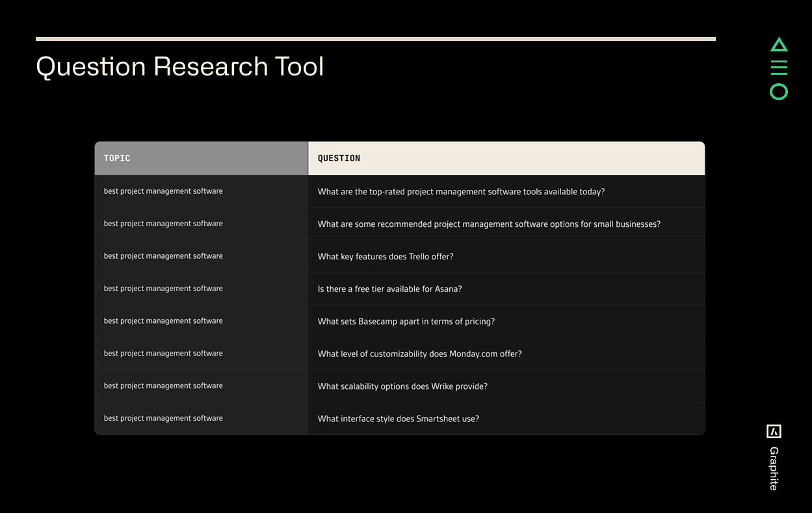Click the topic cell beside the Trello question
812x513 pixels.
point(201,256)
